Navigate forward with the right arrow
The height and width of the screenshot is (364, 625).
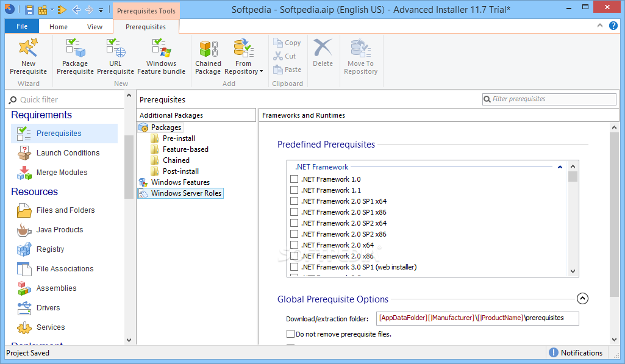pos(89,10)
